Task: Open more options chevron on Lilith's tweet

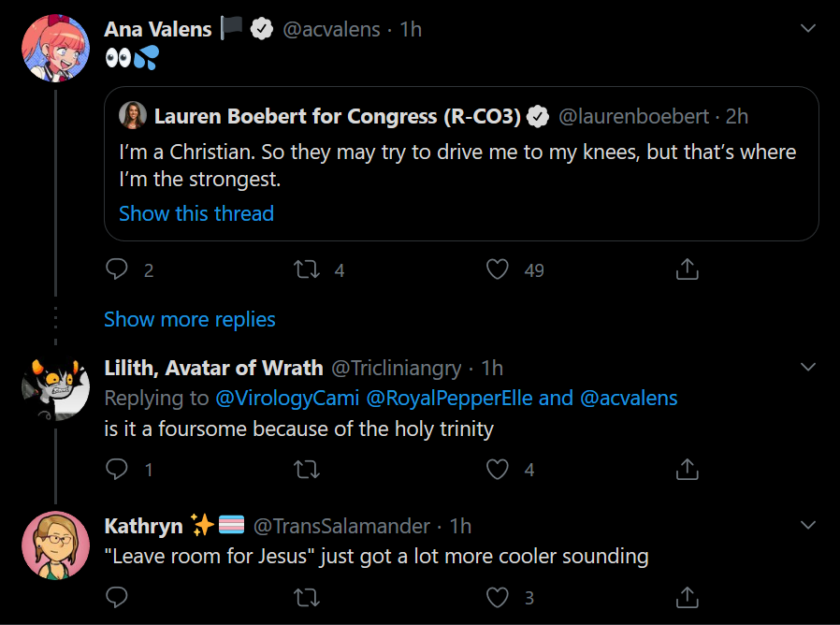Action: (808, 367)
